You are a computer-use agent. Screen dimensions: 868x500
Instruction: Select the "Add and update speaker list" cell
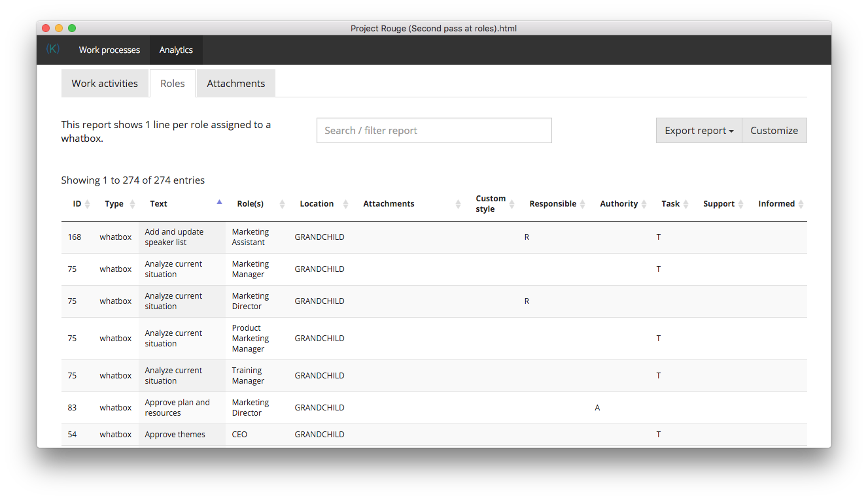click(182, 237)
